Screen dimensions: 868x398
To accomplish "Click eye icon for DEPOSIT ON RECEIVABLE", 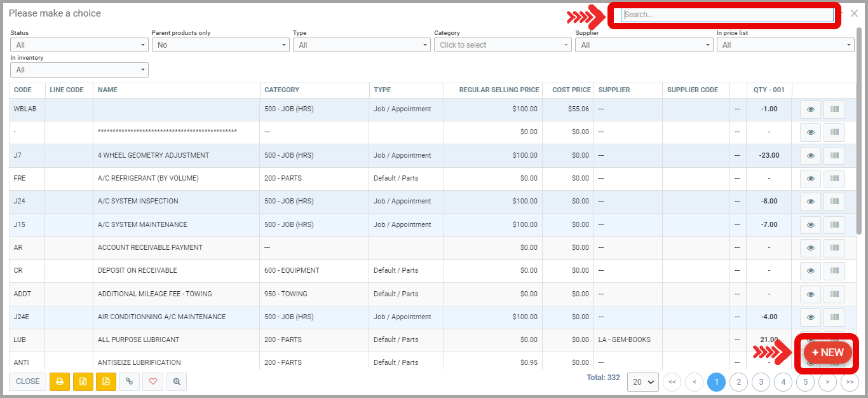I will click(810, 271).
